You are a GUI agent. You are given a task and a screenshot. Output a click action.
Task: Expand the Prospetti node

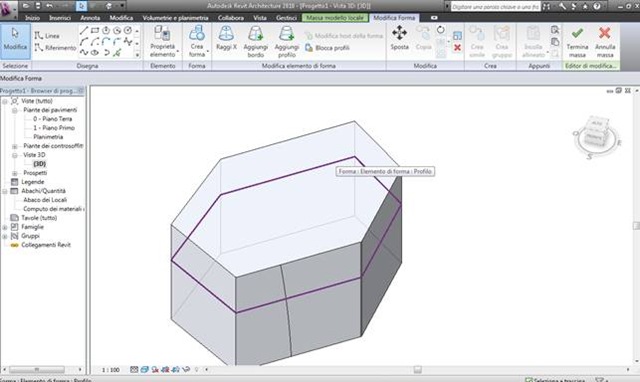[x=15, y=173]
